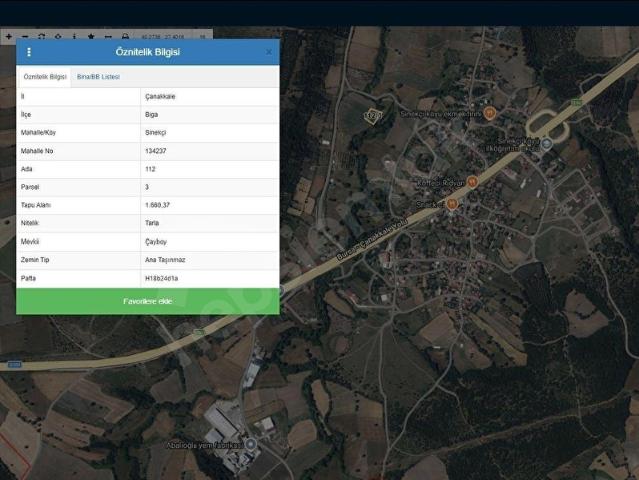
Task: Click the Favorilere ekle button
Action: pyautogui.click(x=148, y=301)
